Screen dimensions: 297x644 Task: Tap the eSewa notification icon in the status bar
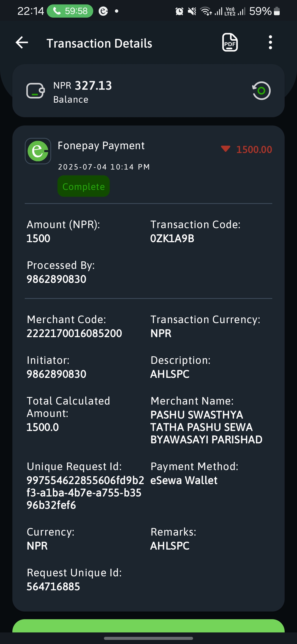tap(103, 11)
